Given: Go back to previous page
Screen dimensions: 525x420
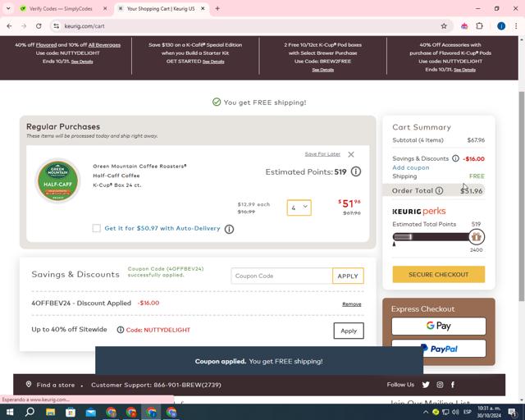Looking at the screenshot, I should (x=9, y=26).
